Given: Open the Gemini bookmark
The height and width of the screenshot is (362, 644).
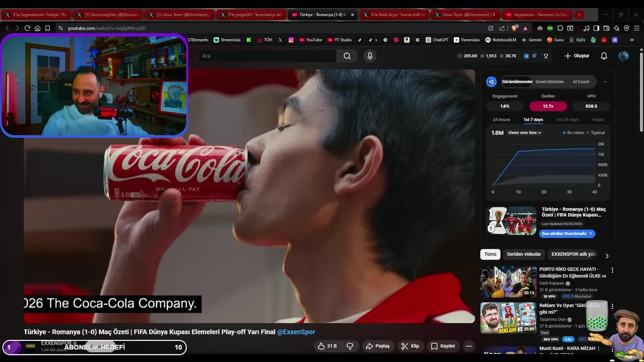Looking at the screenshot, I should point(531,40).
